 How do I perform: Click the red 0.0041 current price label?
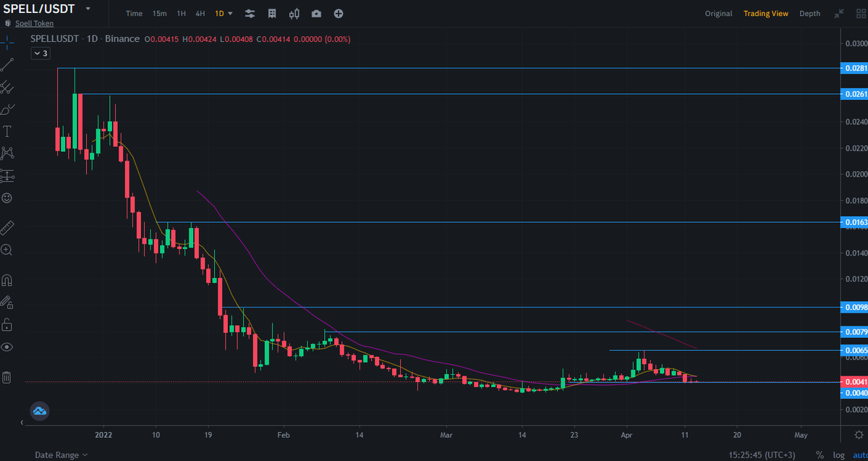click(x=854, y=381)
